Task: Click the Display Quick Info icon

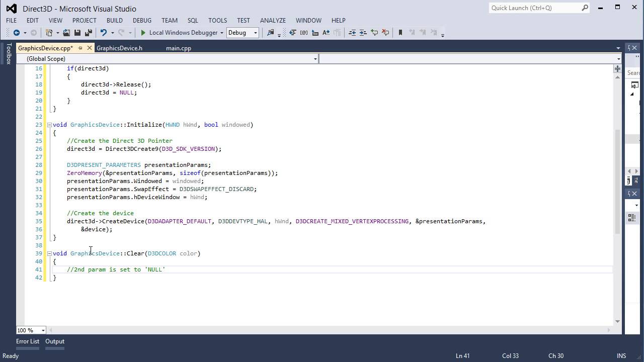Action: tap(315, 33)
